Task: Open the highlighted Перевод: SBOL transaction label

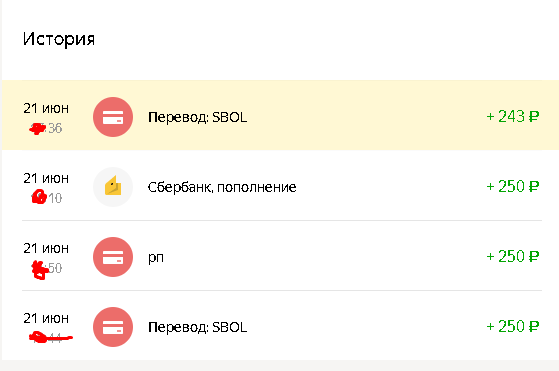Action: pyautogui.click(x=198, y=117)
